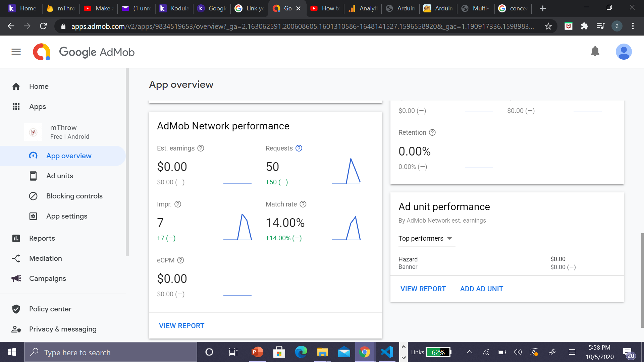Open Ad units in sidebar
Screen dimensions: 644x362
pyautogui.click(x=60, y=176)
